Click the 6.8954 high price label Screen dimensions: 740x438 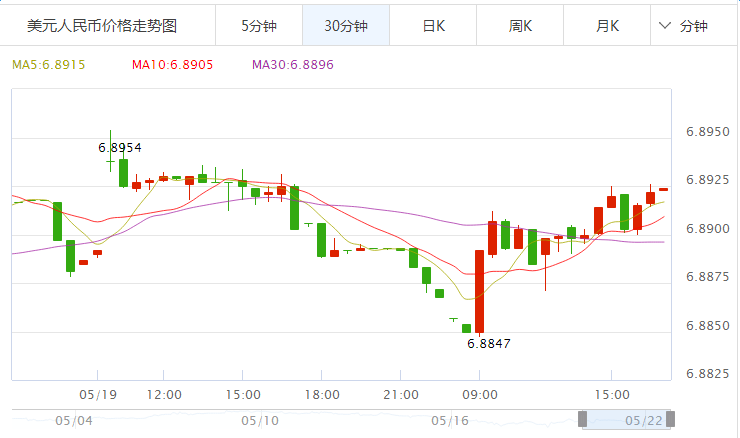(120, 148)
